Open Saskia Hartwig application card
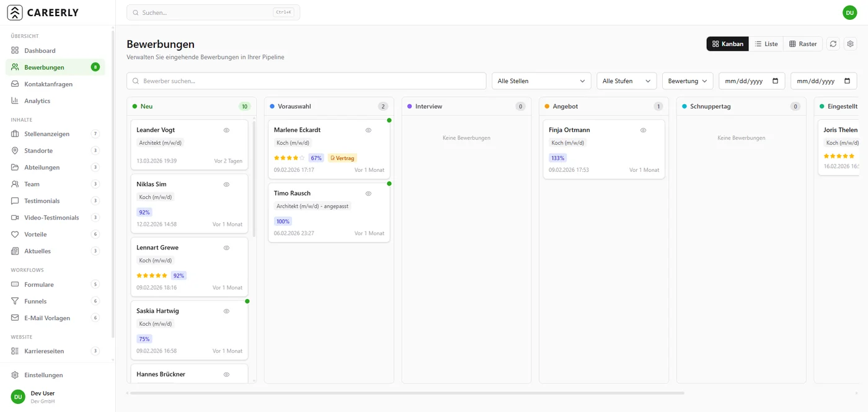Screen dimensions: 868x412 tap(189, 330)
